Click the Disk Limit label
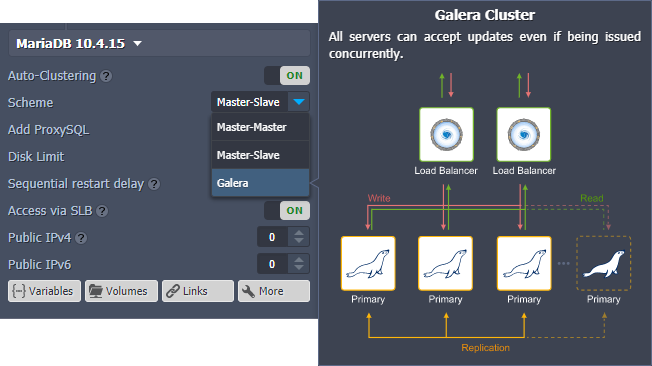The image size is (652, 366). click(36, 157)
